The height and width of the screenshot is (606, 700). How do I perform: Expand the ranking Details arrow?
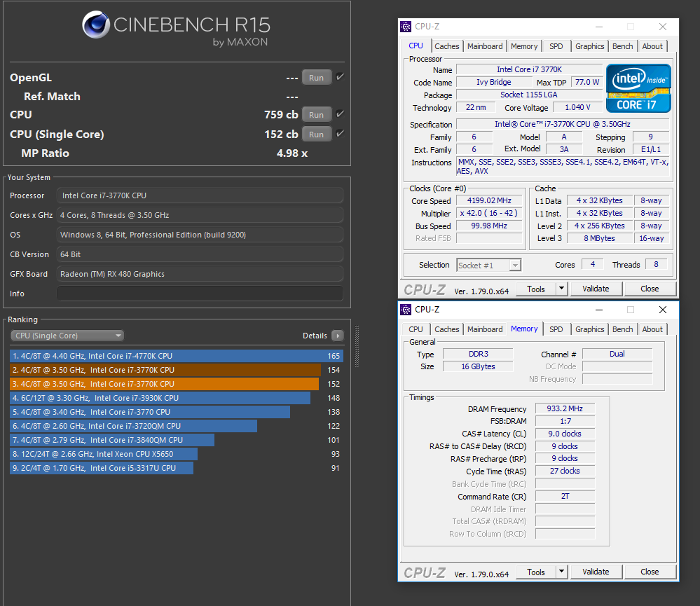338,336
